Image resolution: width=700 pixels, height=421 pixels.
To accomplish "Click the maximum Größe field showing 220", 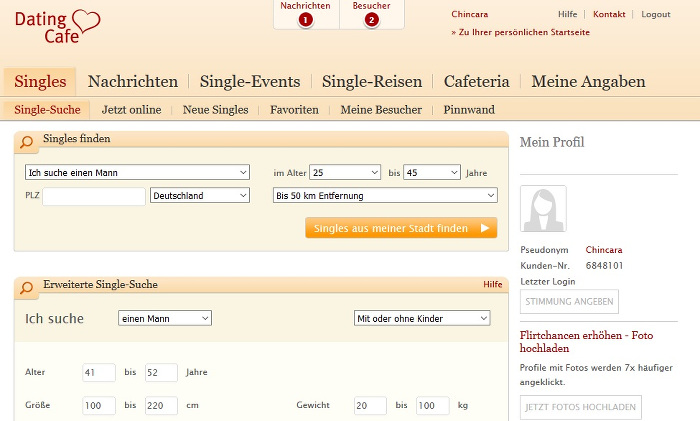I will pyautogui.click(x=161, y=405).
